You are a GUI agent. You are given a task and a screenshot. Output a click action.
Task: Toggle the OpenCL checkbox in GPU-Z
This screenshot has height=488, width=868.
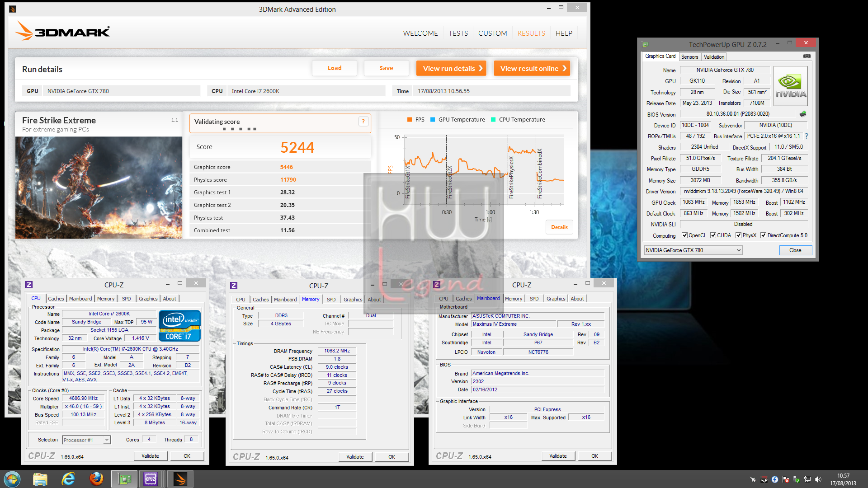[x=684, y=235]
